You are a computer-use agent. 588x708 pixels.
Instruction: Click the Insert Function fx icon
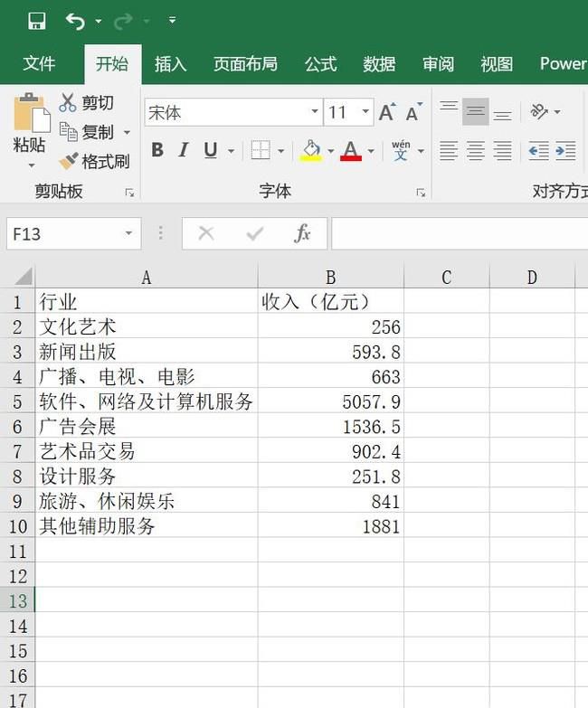(x=303, y=233)
